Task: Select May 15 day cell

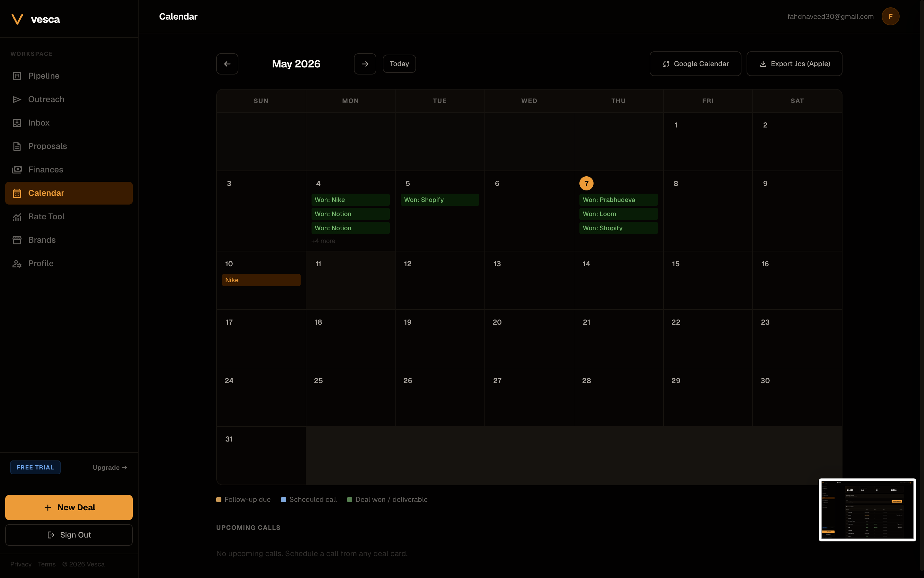Action: (x=708, y=280)
